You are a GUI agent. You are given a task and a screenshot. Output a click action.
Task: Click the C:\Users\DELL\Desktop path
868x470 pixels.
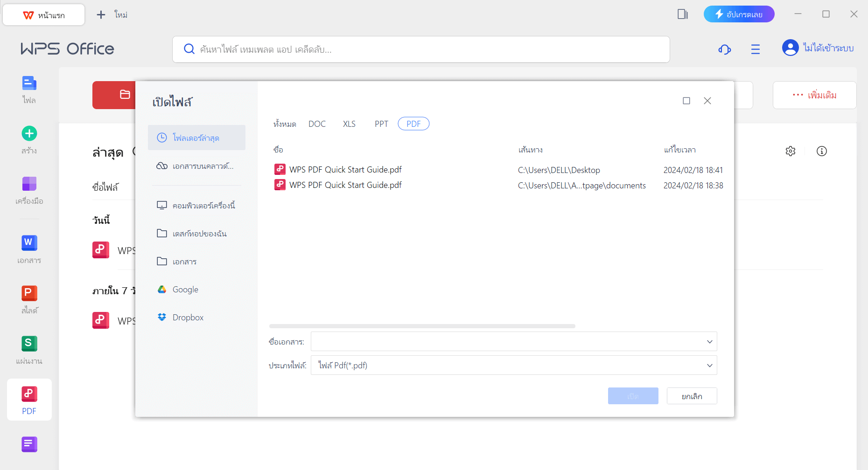559,170
